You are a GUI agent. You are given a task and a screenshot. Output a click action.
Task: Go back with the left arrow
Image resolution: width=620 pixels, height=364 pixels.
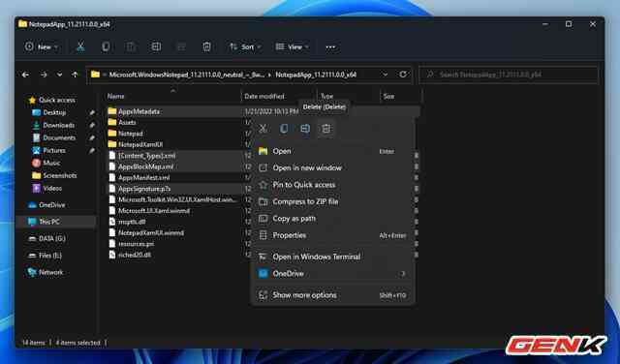[26, 75]
